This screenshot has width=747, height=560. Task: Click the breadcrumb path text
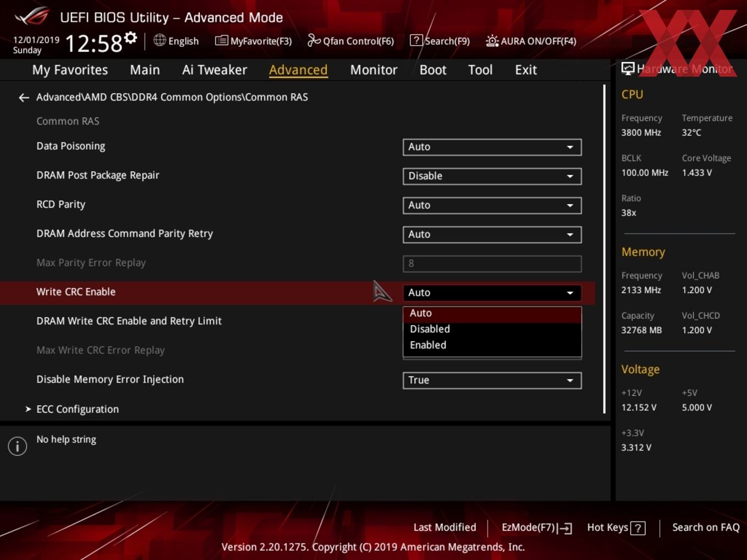tap(172, 97)
